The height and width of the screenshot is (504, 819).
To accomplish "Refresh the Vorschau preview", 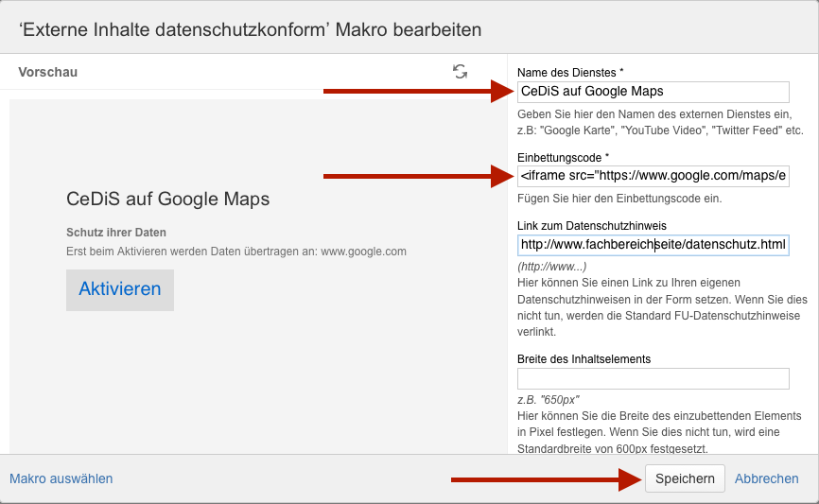I will pos(460,72).
